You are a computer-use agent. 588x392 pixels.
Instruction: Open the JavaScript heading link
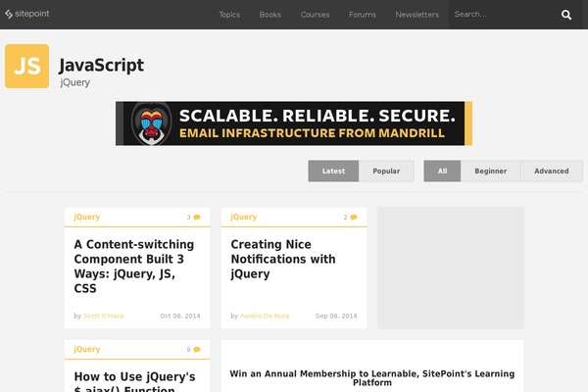click(101, 66)
